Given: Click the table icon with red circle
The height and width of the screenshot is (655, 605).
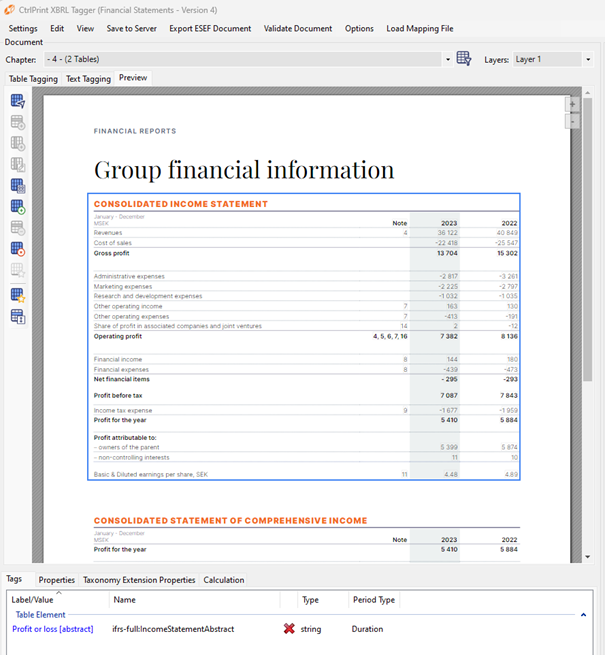Looking at the screenshot, I should pyautogui.click(x=18, y=249).
